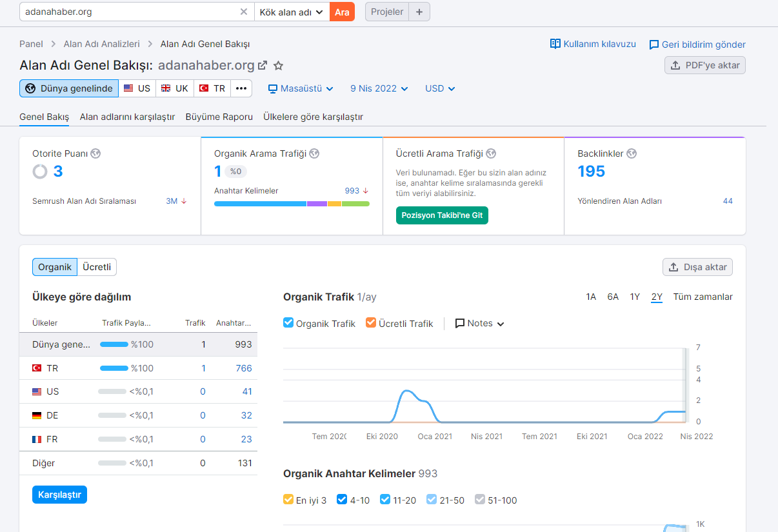Click the Turkey flag in TR table row
This screenshot has height=532, width=778.
(x=37, y=368)
